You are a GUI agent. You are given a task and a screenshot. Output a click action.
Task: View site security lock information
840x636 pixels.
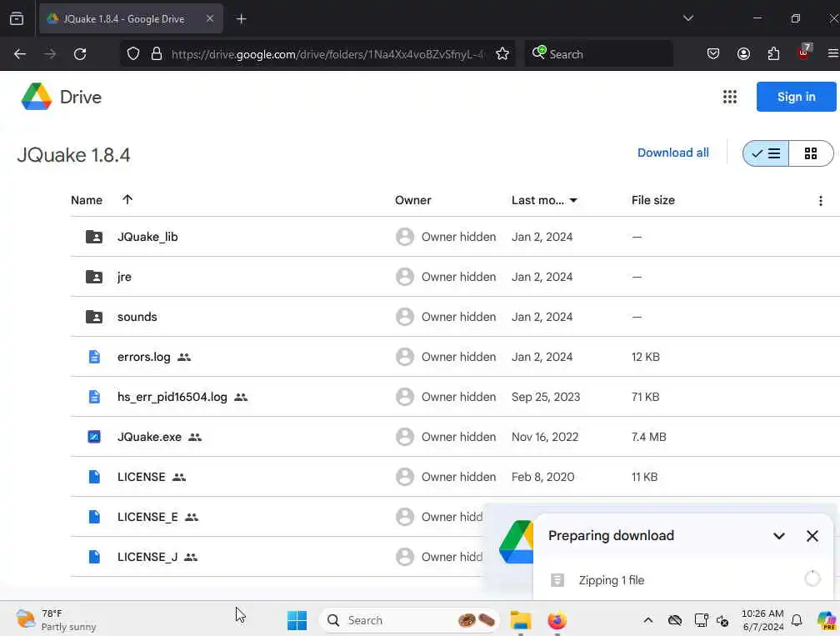point(156,53)
